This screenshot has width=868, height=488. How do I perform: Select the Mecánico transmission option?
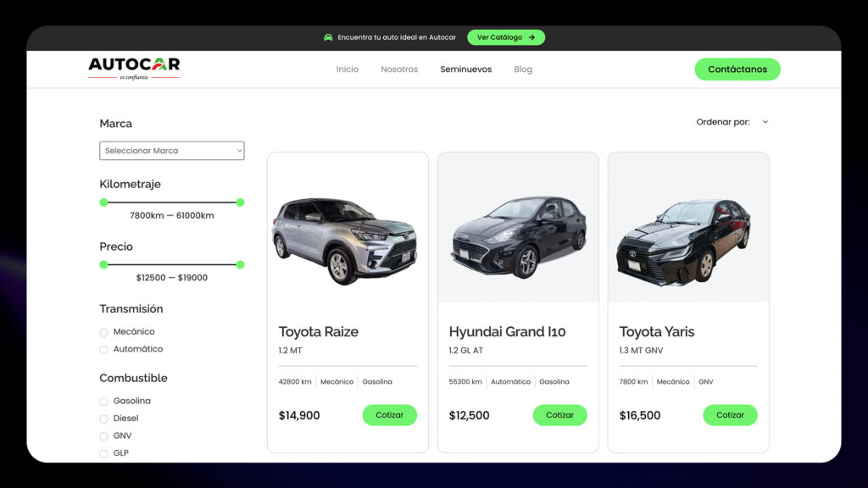point(103,332)
